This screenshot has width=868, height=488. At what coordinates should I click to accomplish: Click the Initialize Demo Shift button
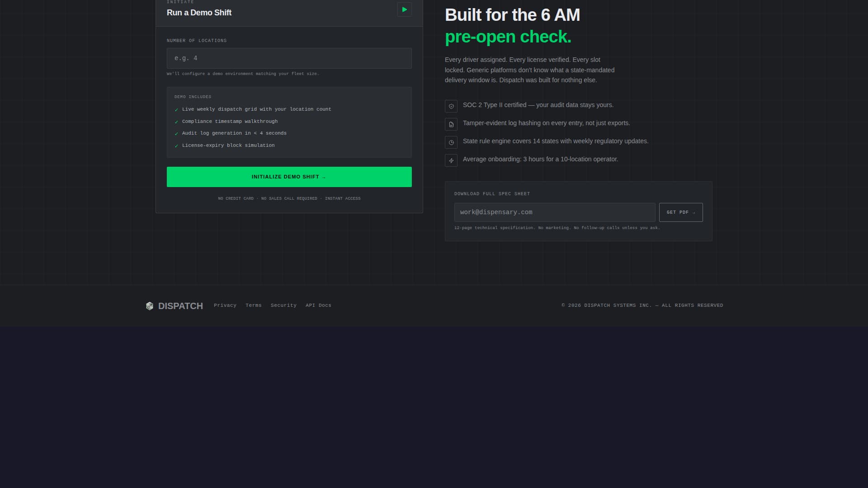pyautogui.click(x=289, y=177)
